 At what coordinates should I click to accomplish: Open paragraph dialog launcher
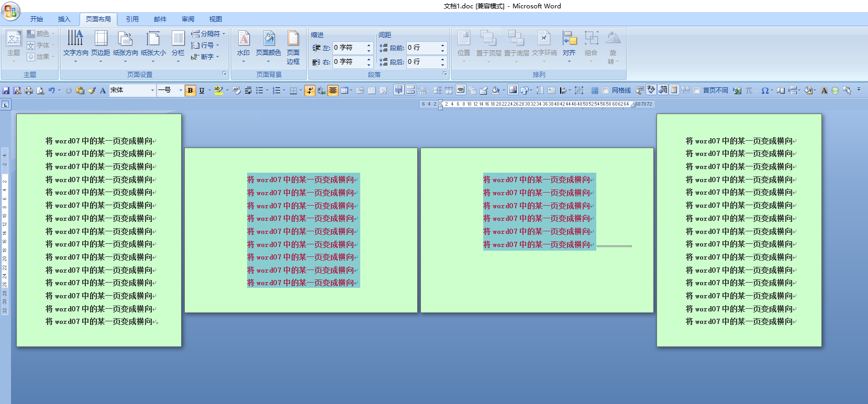445,74
